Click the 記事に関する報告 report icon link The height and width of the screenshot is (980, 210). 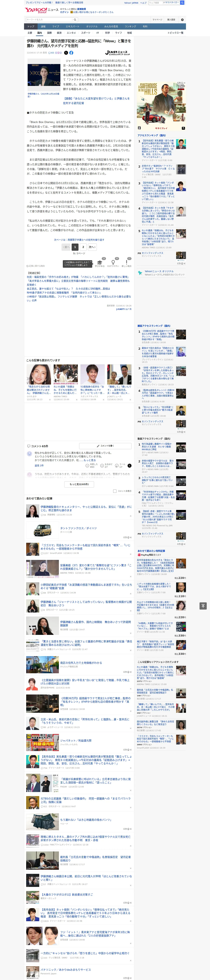click(35, 266)
